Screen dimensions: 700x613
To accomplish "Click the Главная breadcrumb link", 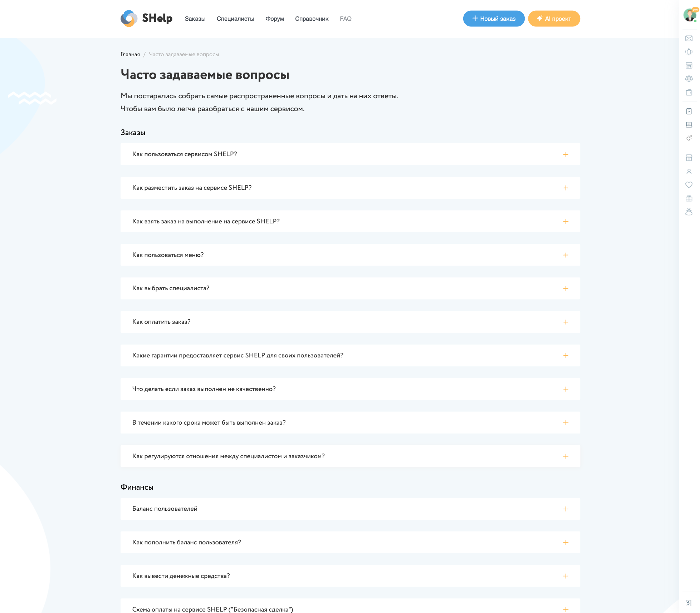I will [x=130, y=54].
